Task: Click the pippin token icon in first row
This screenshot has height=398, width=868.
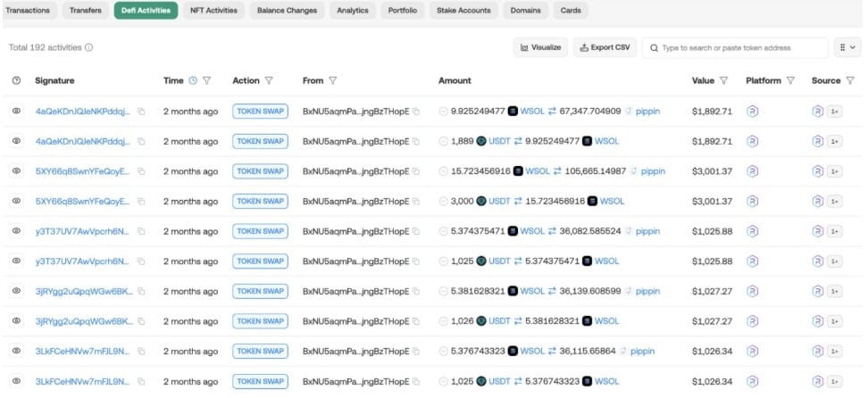Action: point(629,112)
